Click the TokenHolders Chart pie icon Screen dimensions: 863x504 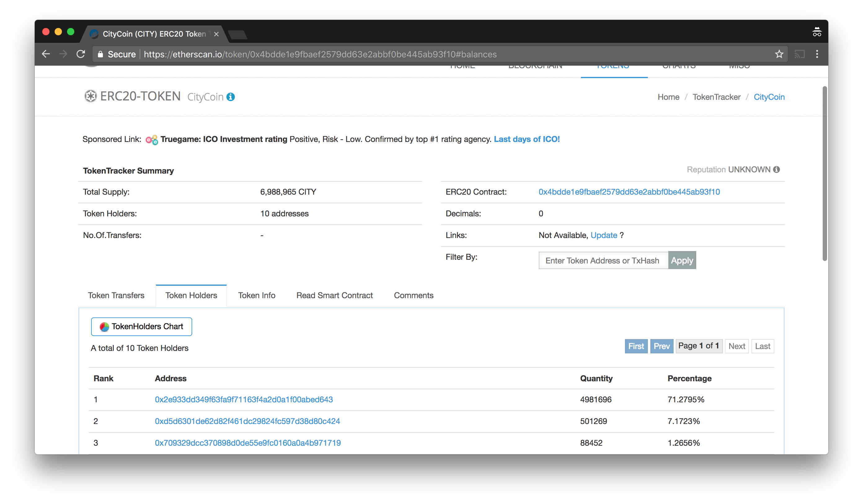click(x=104, y=327)
